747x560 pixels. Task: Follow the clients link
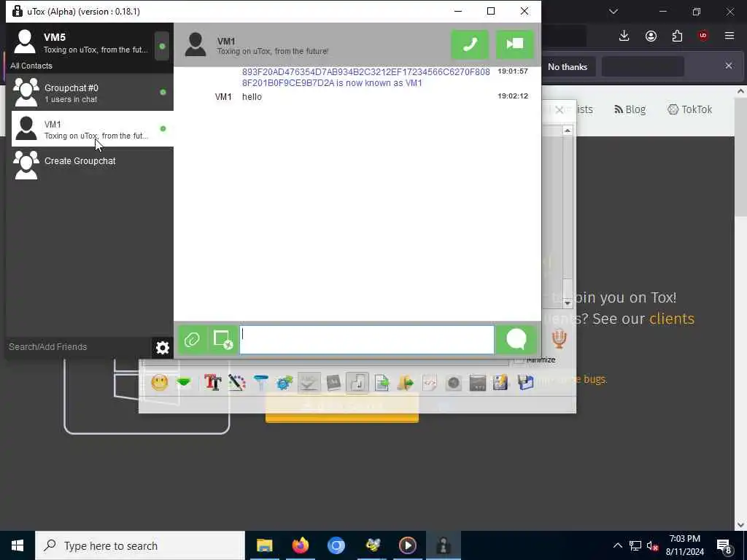(672, 318)
